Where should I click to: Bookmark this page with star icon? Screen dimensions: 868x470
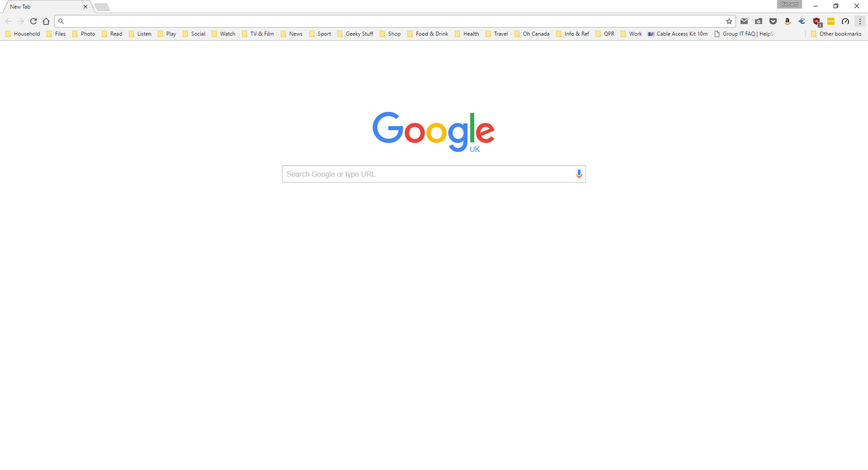[729, 21]
